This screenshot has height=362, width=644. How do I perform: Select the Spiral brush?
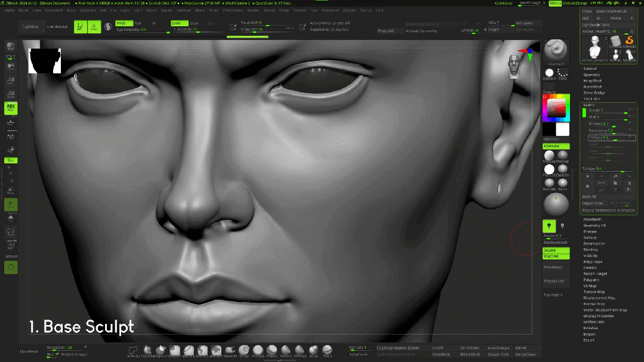[244, 351]
